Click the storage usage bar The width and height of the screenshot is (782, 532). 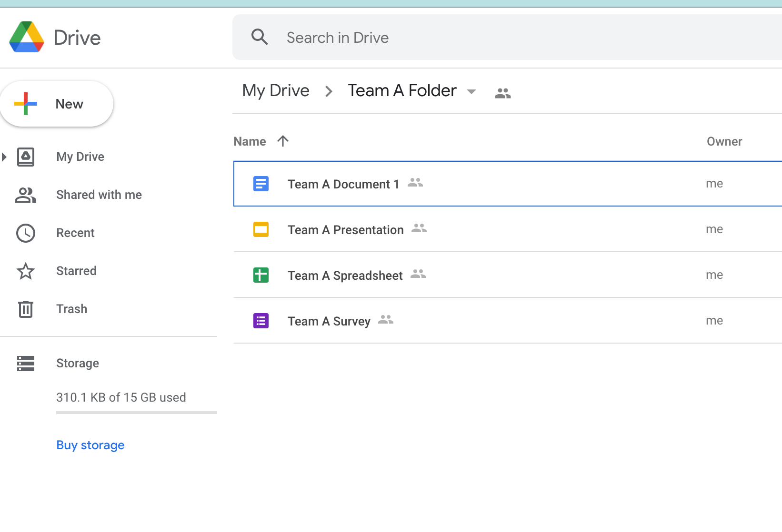(136, 412)
